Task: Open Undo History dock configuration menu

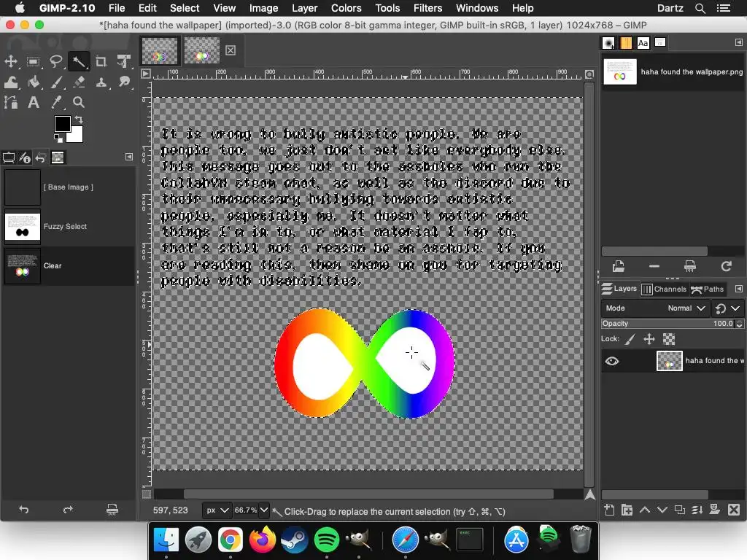Action: pyautogui.click(x=129, y=157)
